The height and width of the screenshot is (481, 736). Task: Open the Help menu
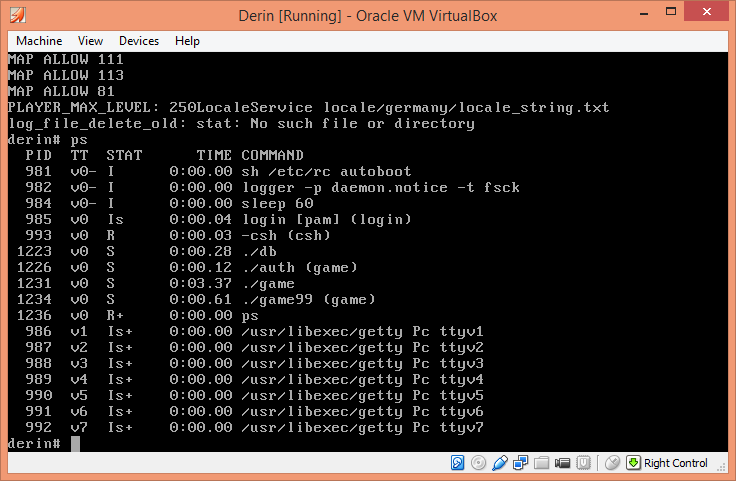187,41
